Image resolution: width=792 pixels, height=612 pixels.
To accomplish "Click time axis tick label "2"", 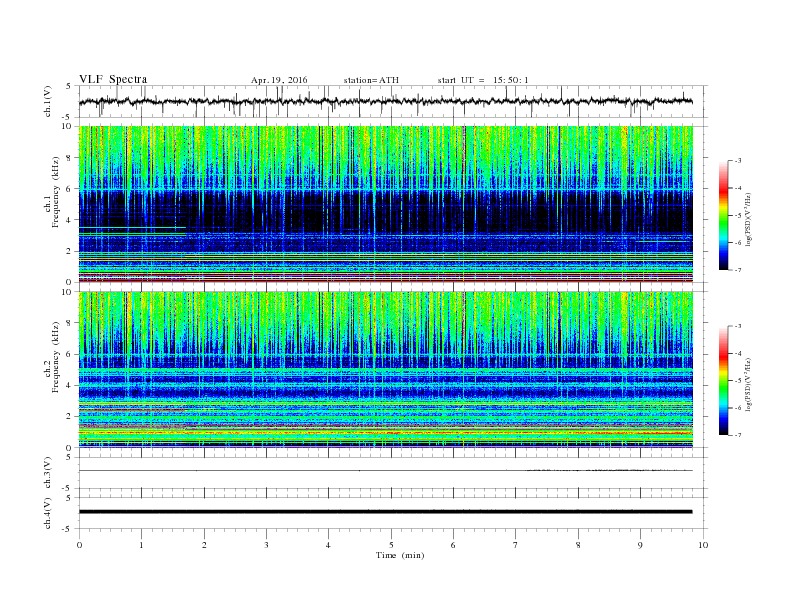I will (204, 545).
